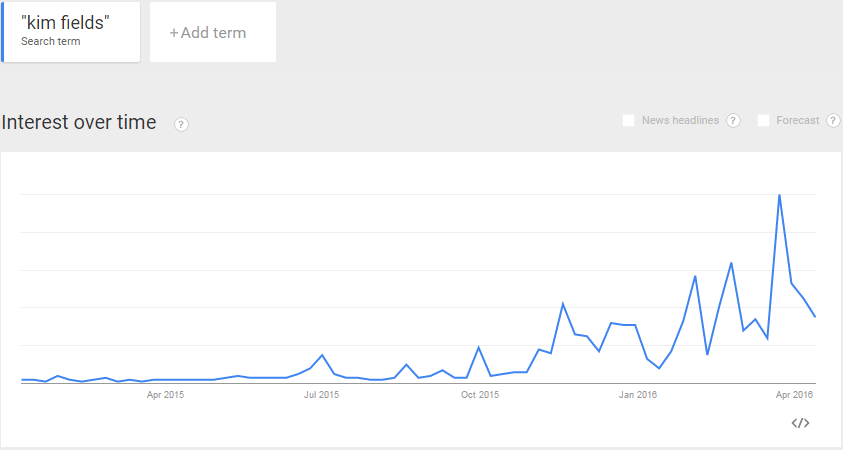Click the Forecast label text
This screenshot has width=843, height=450.
pos(797,120)
